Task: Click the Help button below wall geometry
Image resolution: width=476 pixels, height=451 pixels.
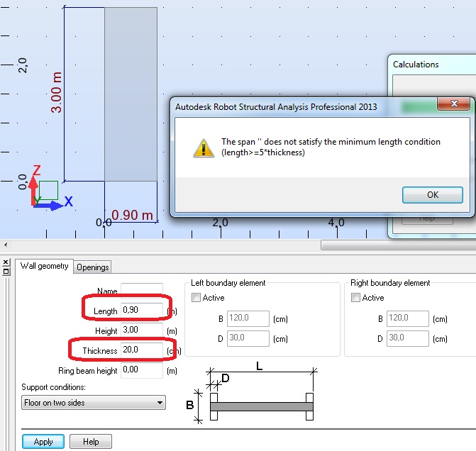Action: [x=91, y=442]
